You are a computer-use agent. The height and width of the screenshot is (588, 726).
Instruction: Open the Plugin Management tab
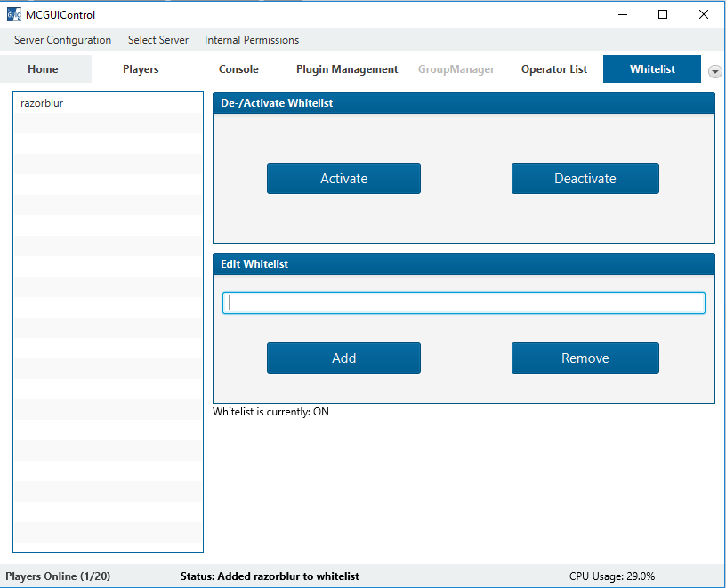tap(347, 69)
